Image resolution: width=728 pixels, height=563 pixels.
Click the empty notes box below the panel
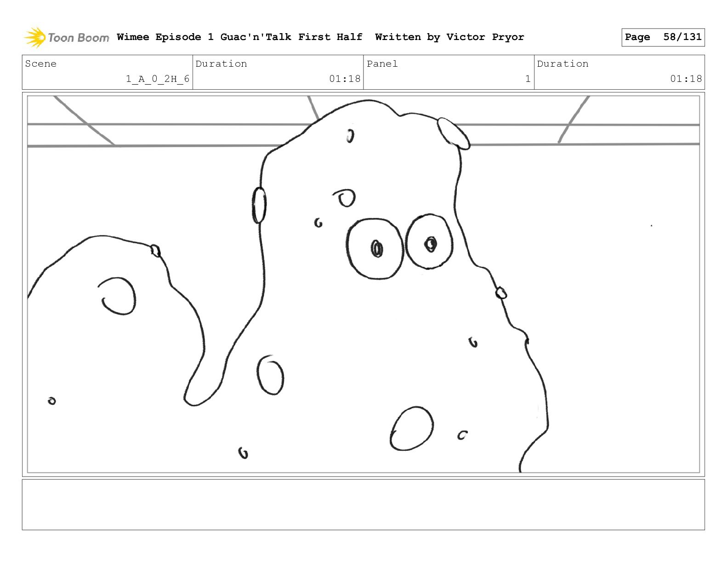(363, 505)
